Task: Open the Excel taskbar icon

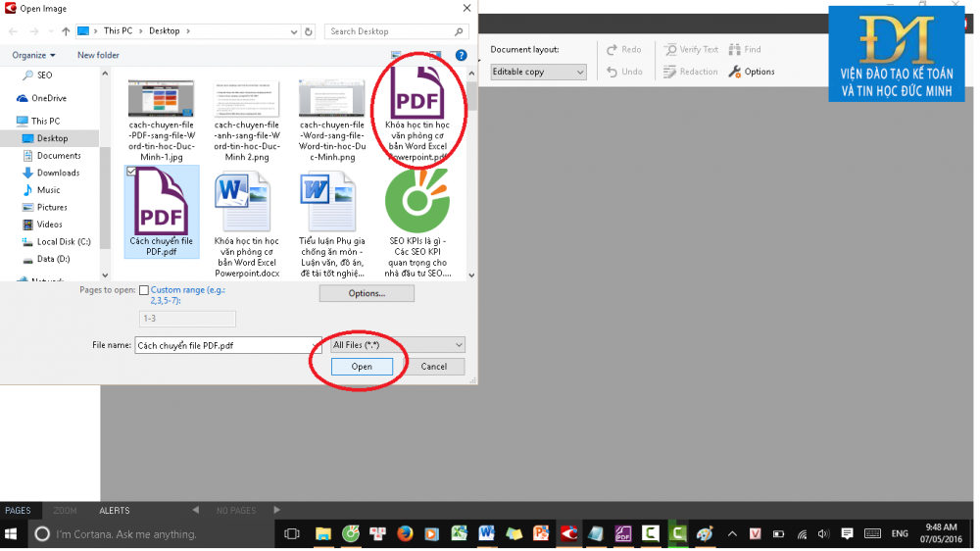Action: (460, 533)
